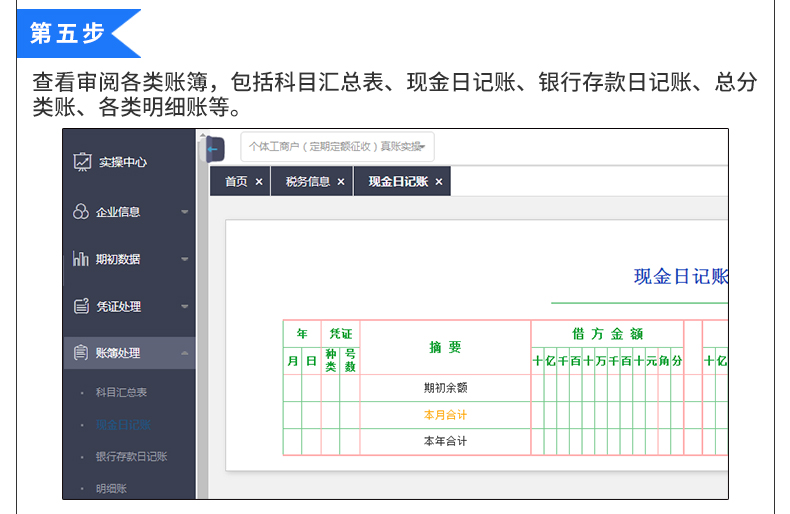
Task: Click the 实操中心 chart icon
Action: (x=82, y=162)
